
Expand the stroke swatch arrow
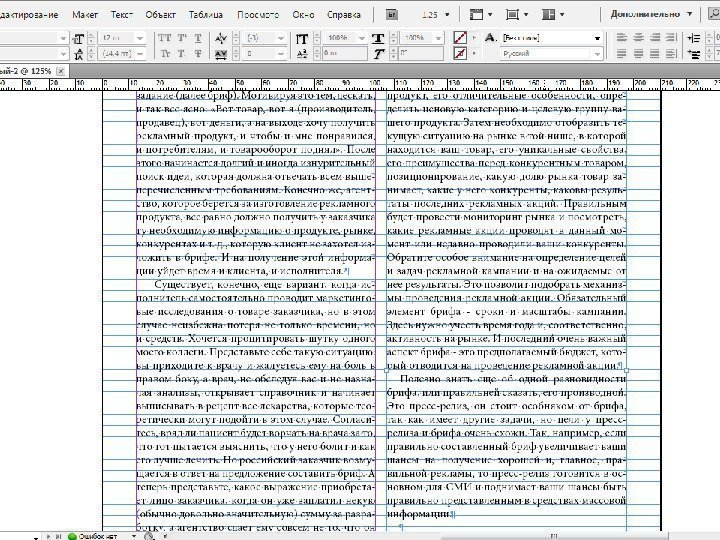coord(474,54)
